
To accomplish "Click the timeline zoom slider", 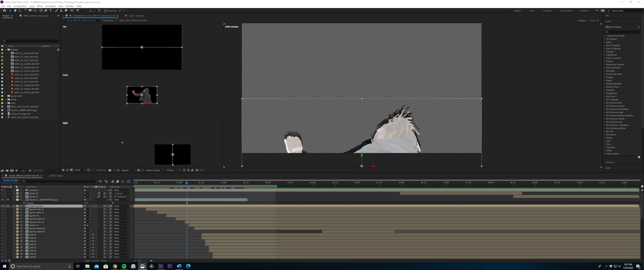I will (x=139, y=260).
